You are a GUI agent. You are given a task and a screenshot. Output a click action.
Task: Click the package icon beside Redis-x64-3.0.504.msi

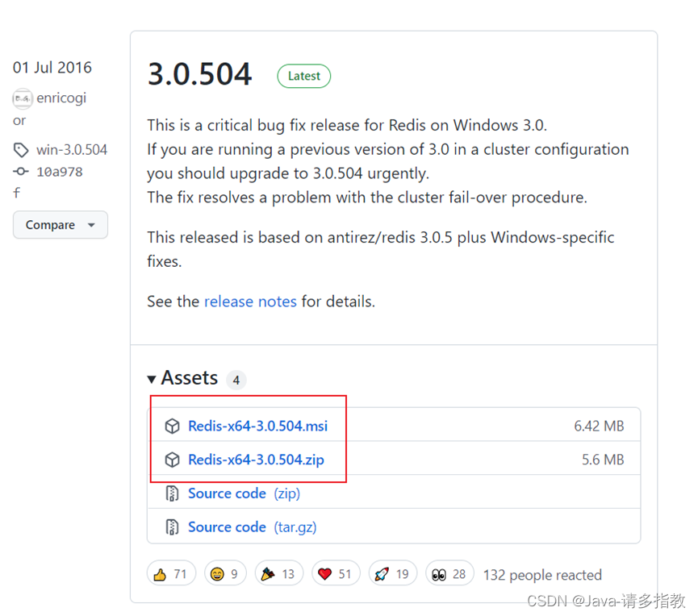click(x=172, y=426)
